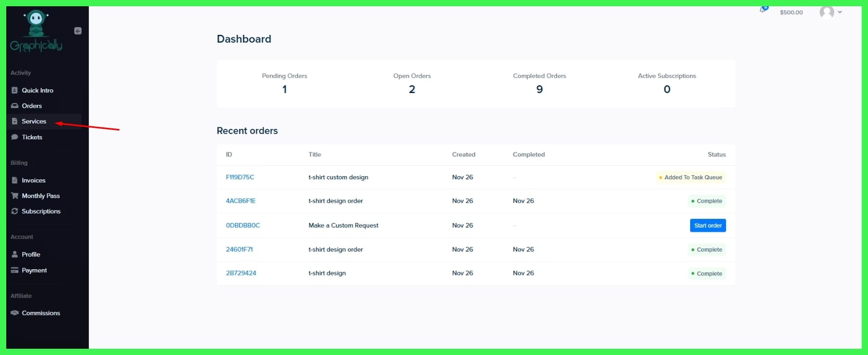
Task: Click the Subscriptions refresh icon
Action: pyautogui.click(x=15, y=212)
